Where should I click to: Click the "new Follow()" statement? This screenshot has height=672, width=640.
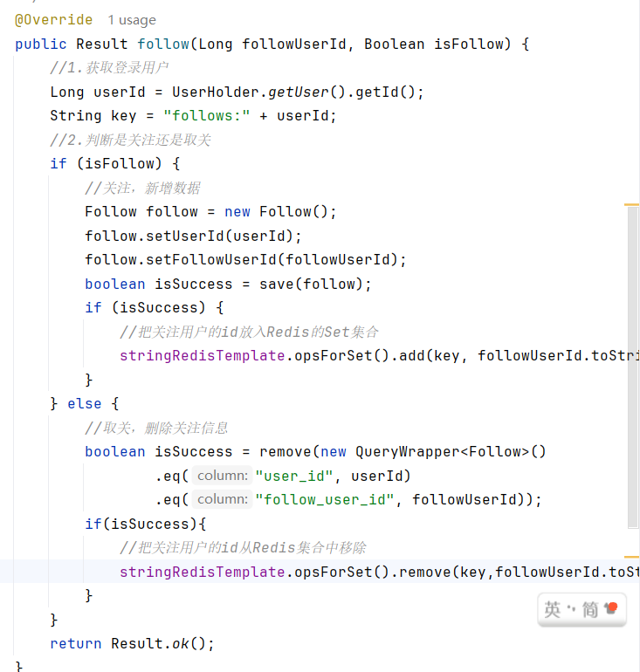point(210,212)
